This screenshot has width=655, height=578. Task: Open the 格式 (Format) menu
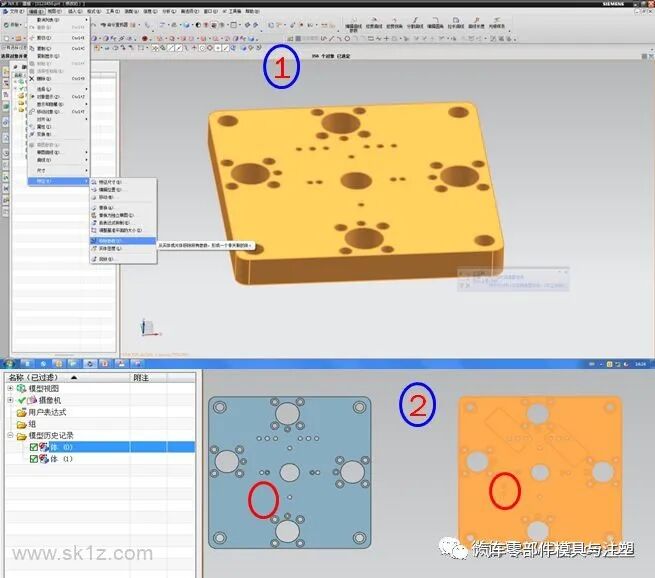(94, 11)
